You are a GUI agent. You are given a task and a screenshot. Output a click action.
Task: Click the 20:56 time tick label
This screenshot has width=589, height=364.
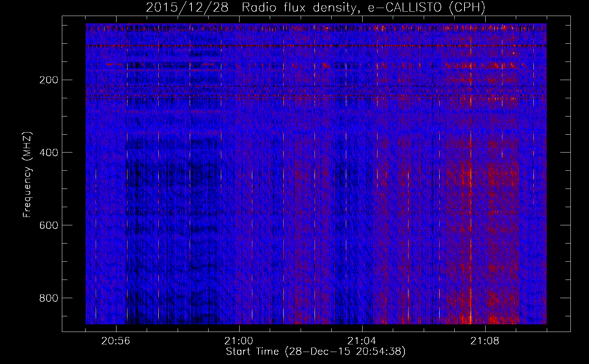coord(116,341)
